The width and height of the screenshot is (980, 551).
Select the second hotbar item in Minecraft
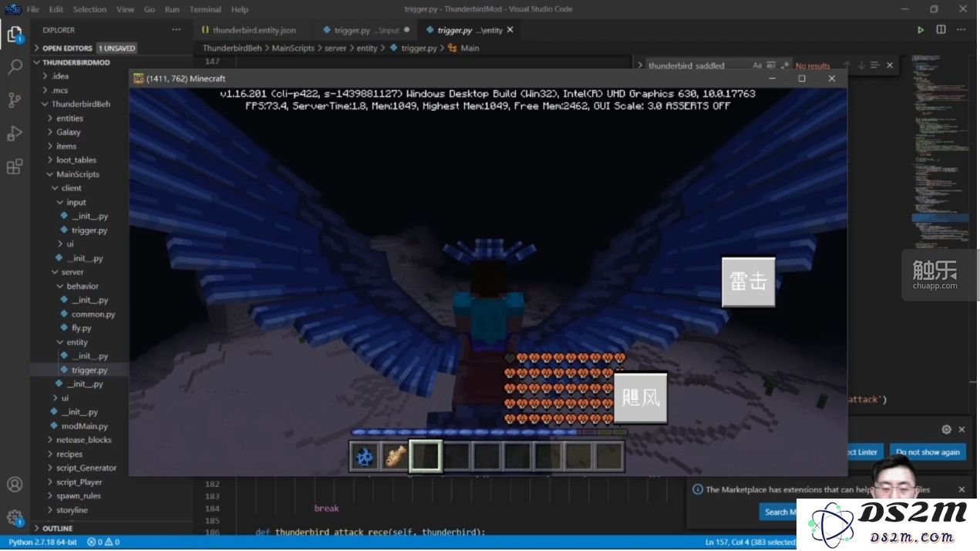[395, 456]
